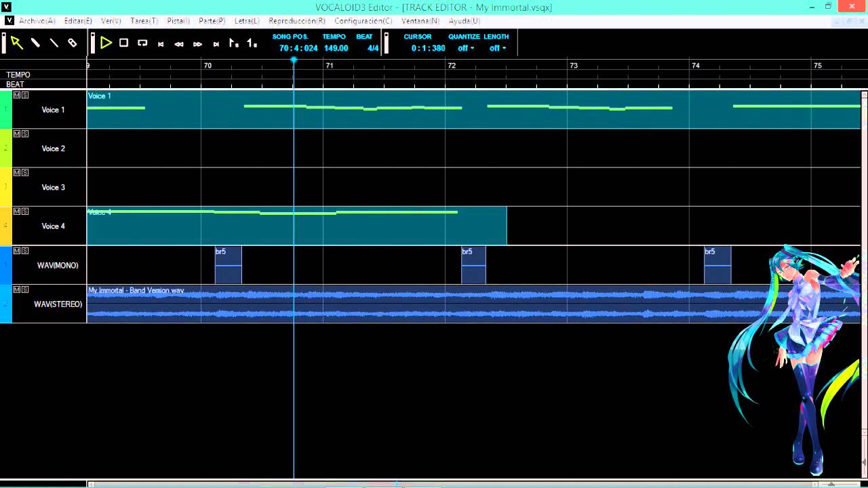Open the Parte menu
Viewport: 868px width, 488px height.
pyautogui.click(x=212, y=21)
